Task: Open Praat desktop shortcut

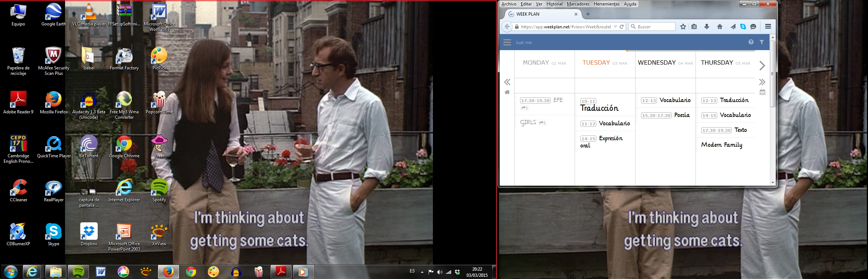Action: point(159,147)
